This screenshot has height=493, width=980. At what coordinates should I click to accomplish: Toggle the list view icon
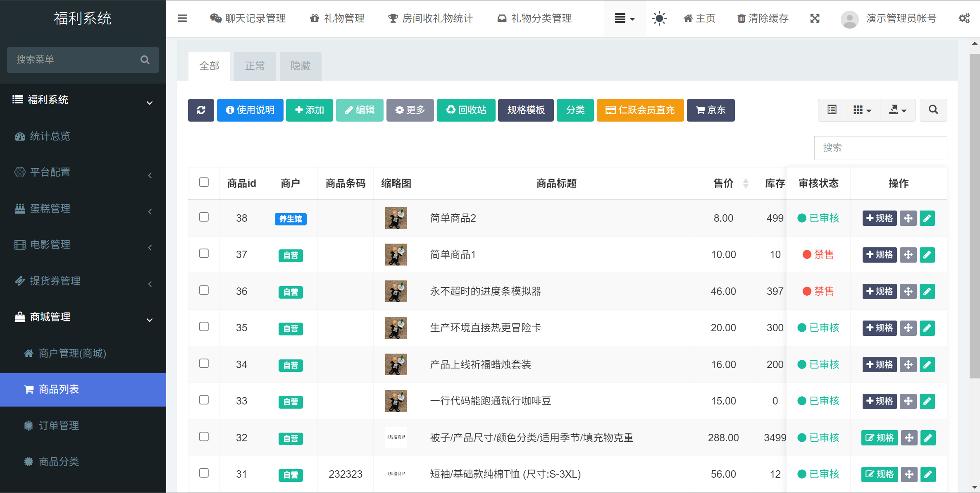tap(832, 110)
